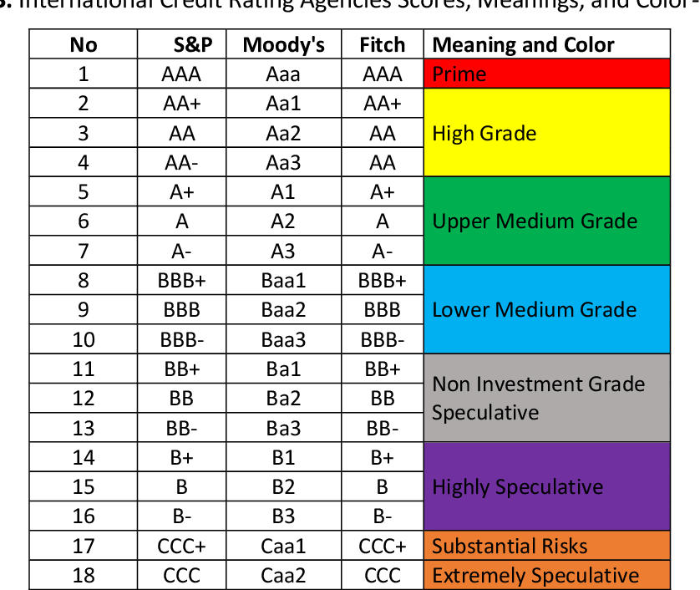Click the B2 rating cell

pos(284,486)
